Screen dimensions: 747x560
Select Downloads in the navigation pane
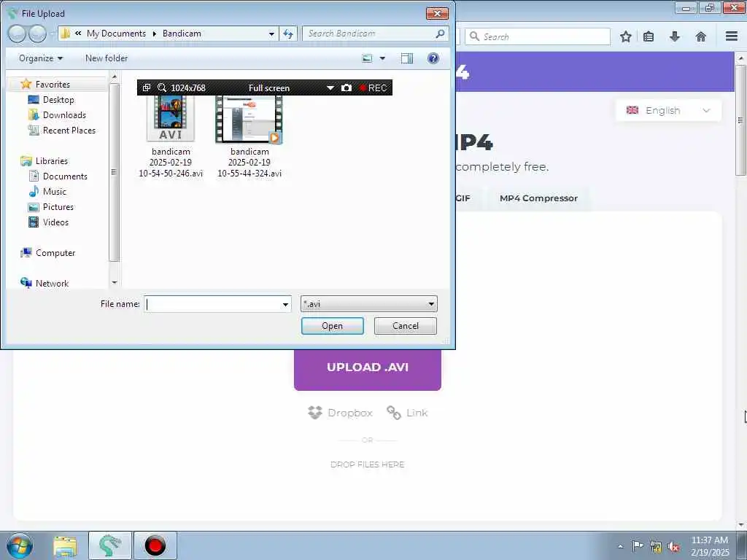point(64,114)
